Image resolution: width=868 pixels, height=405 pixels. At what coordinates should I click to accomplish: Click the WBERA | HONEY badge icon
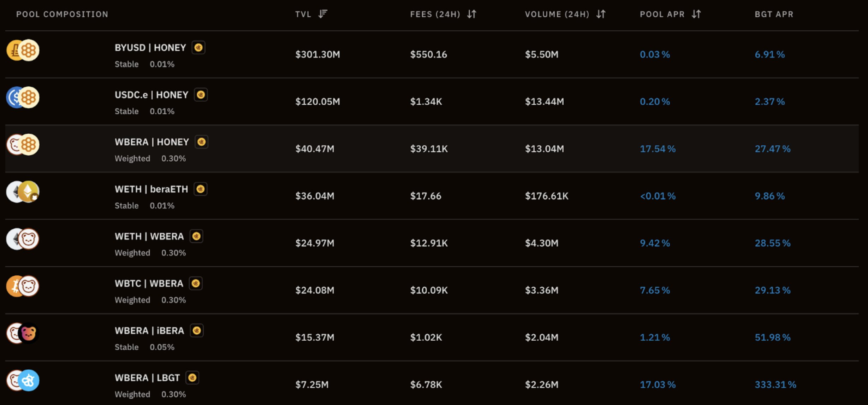[201, 142]
